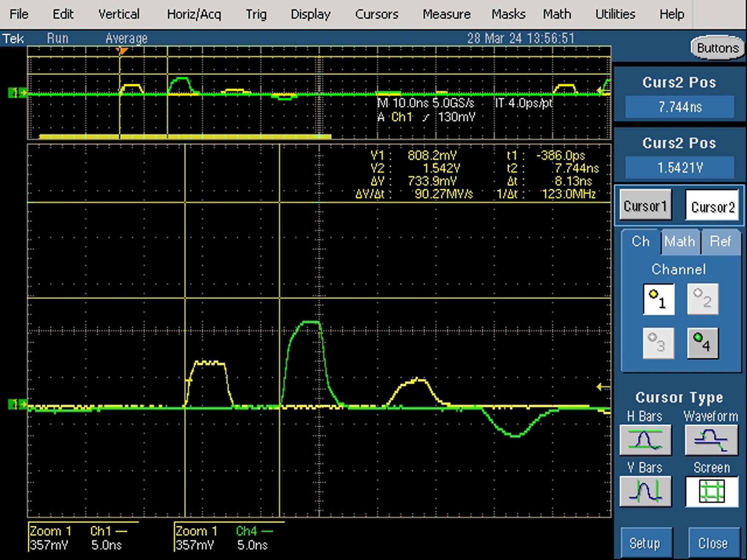Select channel 4 as cursor source
This screenshot has width=747, height=560.
click(x=703, y=343)
